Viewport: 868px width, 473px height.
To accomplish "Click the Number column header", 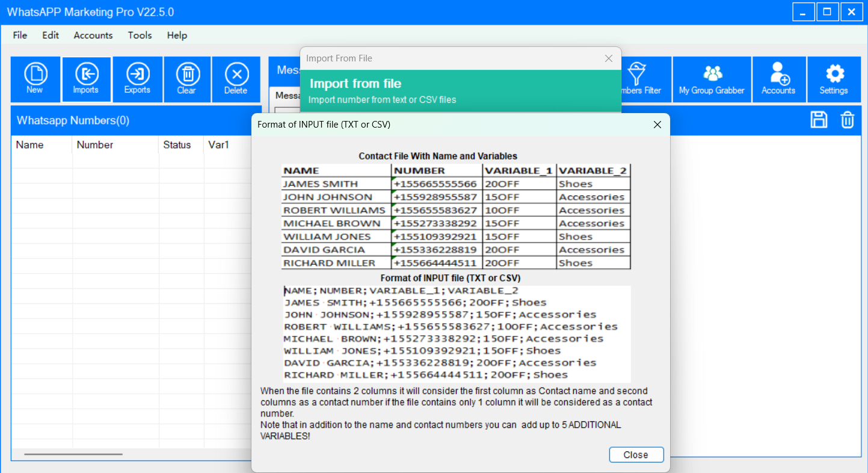I will 95,145.
